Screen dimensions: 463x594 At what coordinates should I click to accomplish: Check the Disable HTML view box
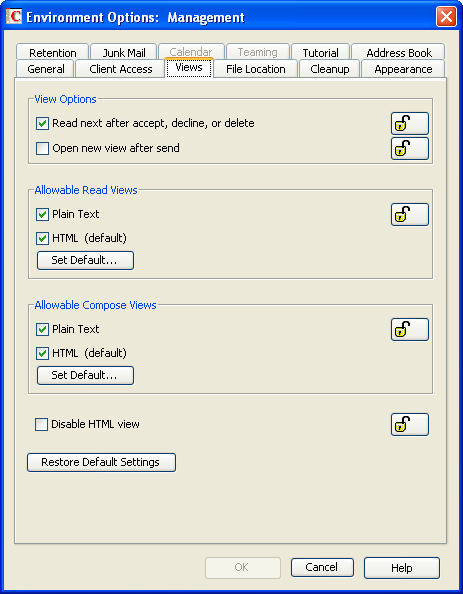(42, 425)
